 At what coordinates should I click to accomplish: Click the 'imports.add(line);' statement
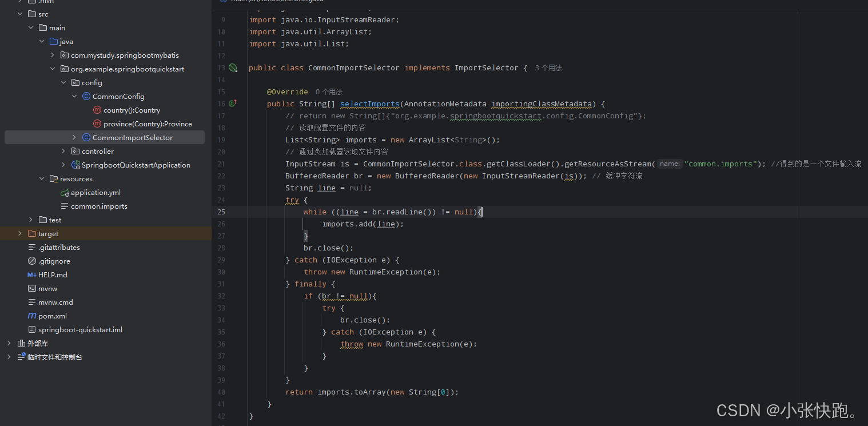363,224
